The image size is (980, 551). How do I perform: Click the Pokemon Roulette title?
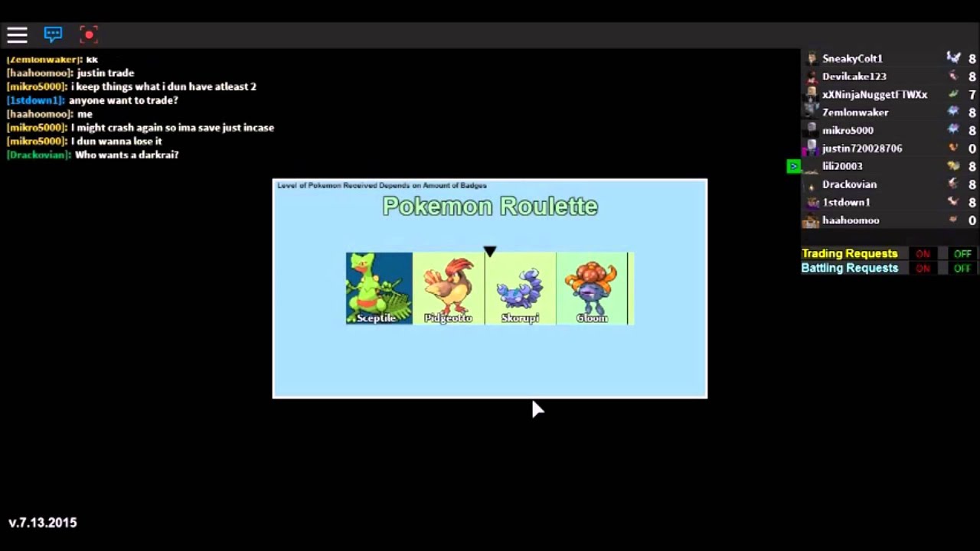[x=490, y=206]
